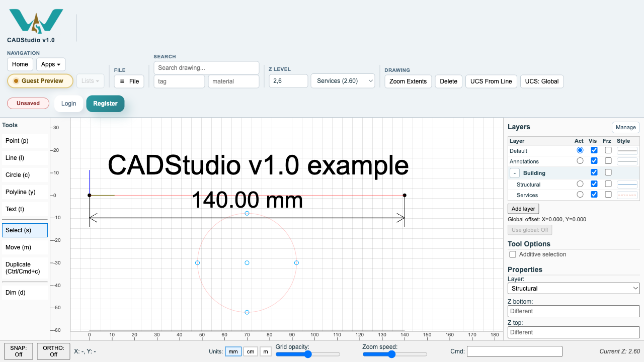Click Add layer button
Image resolution: width=644 pixels, height=362 pixels.
pos(523,209)
